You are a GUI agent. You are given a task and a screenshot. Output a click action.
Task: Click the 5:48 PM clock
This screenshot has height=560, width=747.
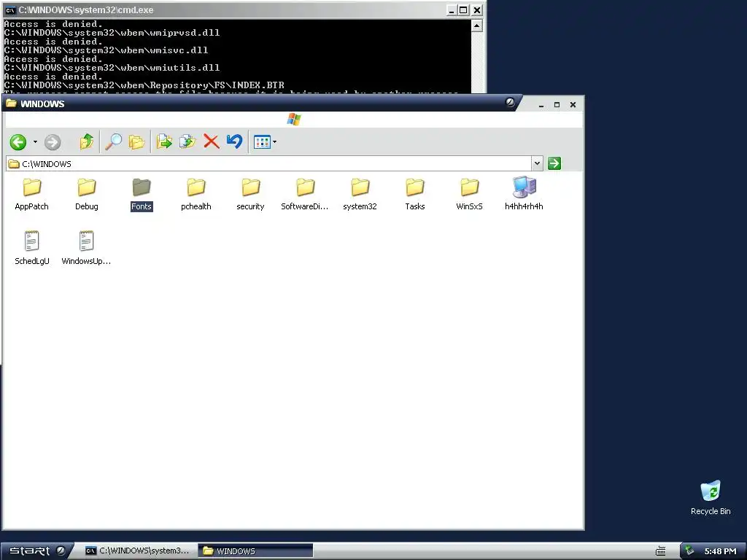point(720,551)
